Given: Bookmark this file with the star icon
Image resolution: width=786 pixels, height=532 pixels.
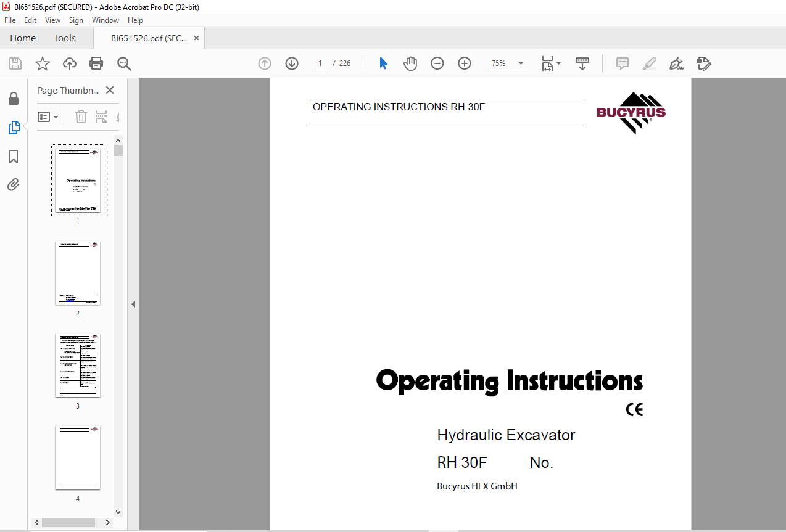Looking at the screenshot, I should tap(42, 63).
